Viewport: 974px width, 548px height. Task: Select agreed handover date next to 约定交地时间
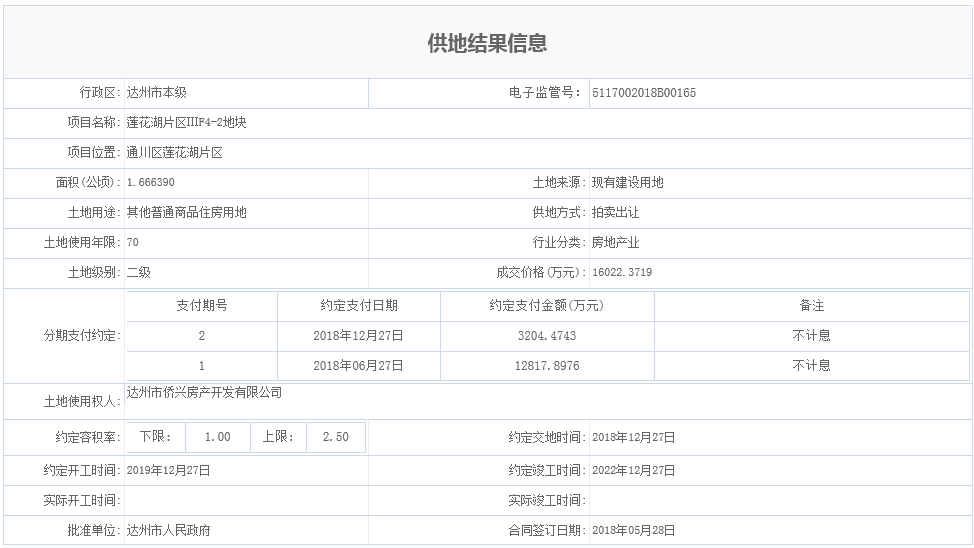pyautogui.click(x=634, y=437)
